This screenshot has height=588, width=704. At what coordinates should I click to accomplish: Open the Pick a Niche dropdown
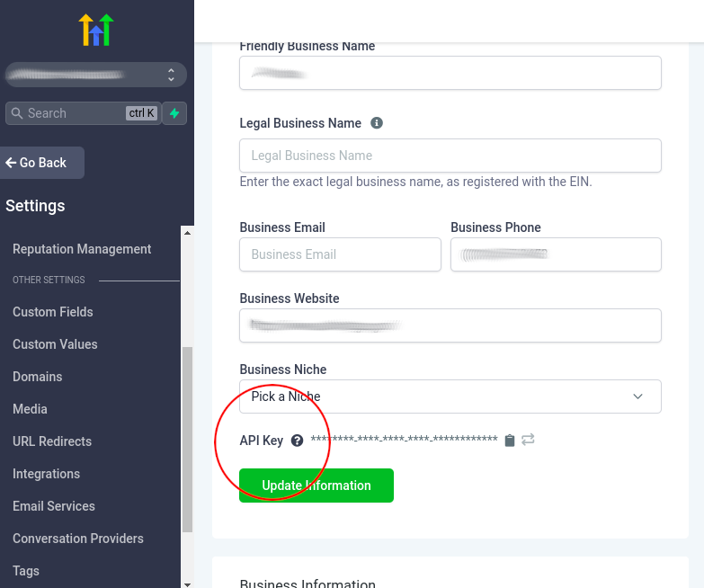coord(450,396)
